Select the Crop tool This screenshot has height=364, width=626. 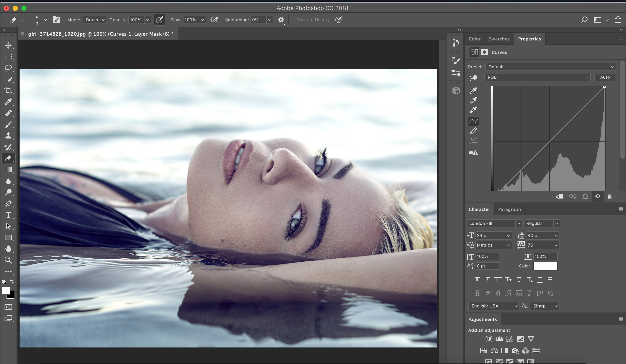point(8,90)
